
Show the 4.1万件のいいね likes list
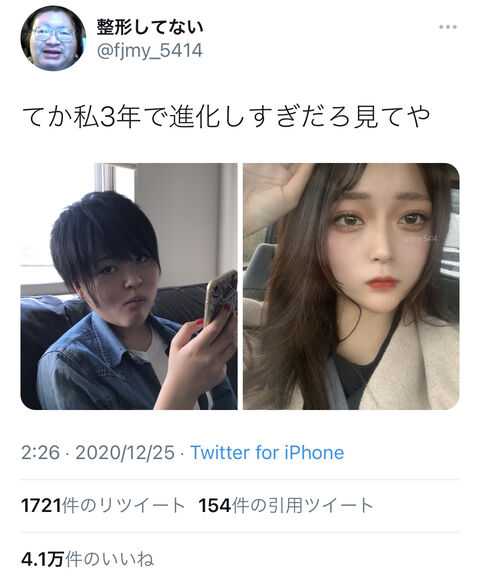[88, 559]
